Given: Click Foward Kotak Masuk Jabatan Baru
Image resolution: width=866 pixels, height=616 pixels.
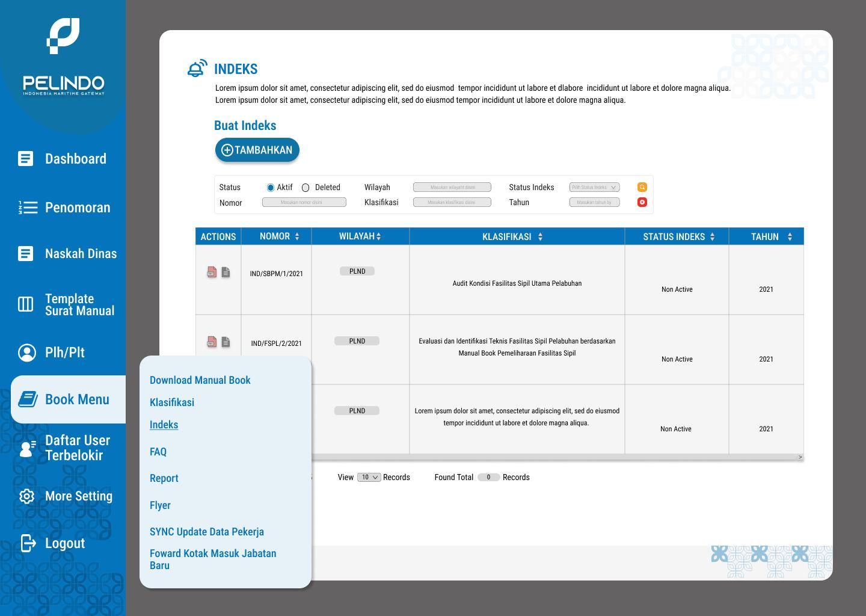Looking at the screenshot, I should pos(213,559).
